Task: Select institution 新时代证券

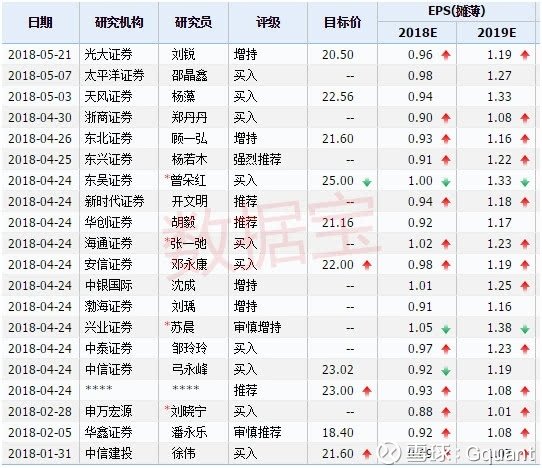Action: coord(114,202)
